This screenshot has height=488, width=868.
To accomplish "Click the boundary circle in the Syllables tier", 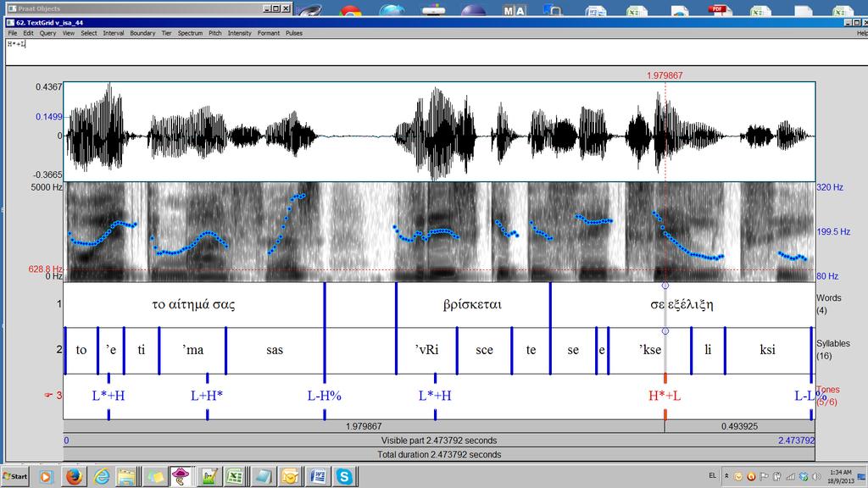I will [665, 331].
